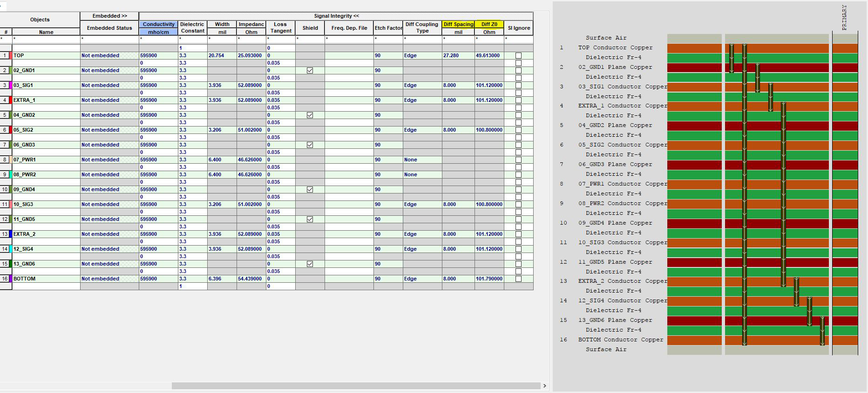This screenshot has width=868, height=393.
Task: Click the Embedded Status column header
Action: [x=109, y=28]
